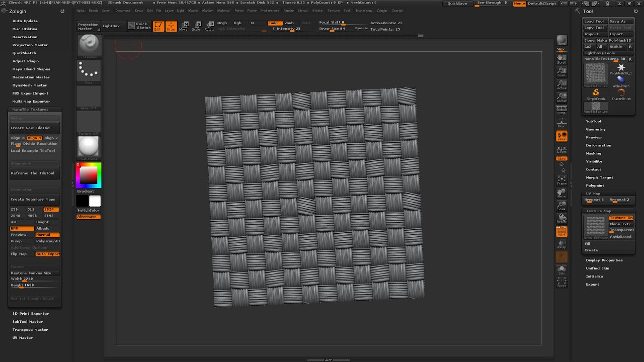Click the PolyF polyframe icon

(561, 231)
